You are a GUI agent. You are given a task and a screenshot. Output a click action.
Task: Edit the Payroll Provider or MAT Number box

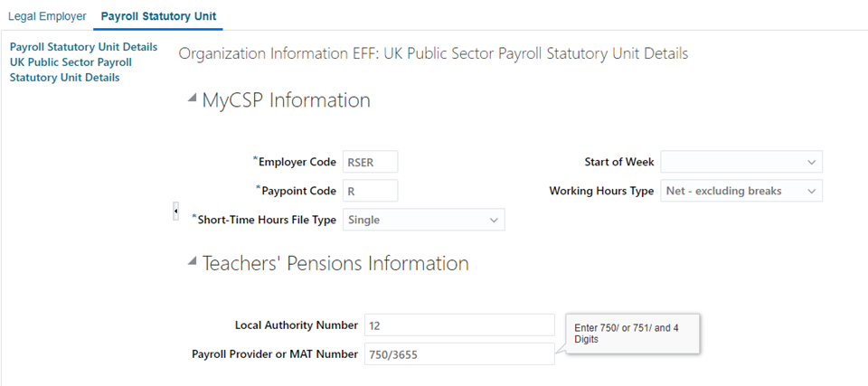(458, 354)
